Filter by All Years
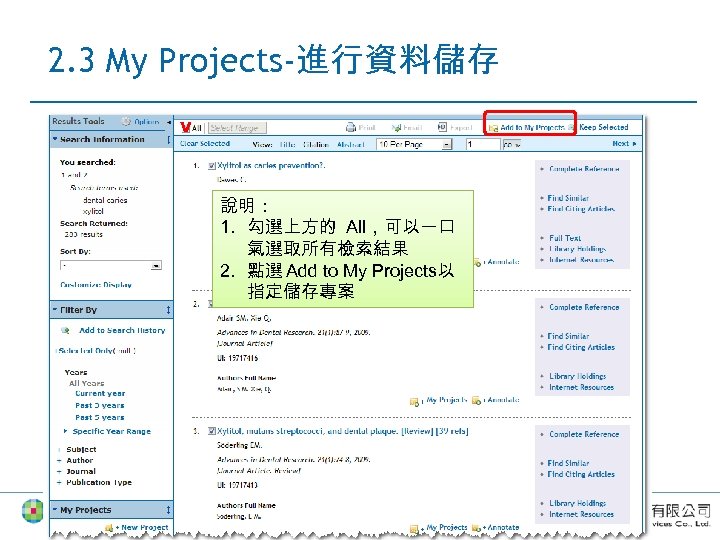Viewport: 720px width, 540px height. [x=86, y=383]
